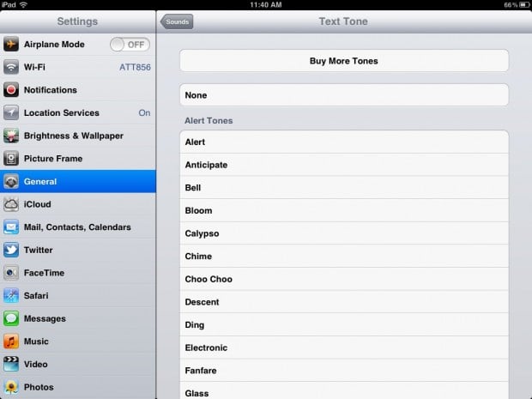Tap the General gear icon
The width and height of the screenshot is (532, 399).
(11, 182)
